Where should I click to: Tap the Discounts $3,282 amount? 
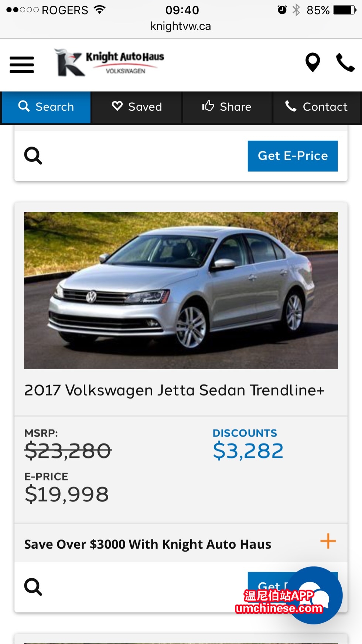pyautogui.click(x=248, y=451)
